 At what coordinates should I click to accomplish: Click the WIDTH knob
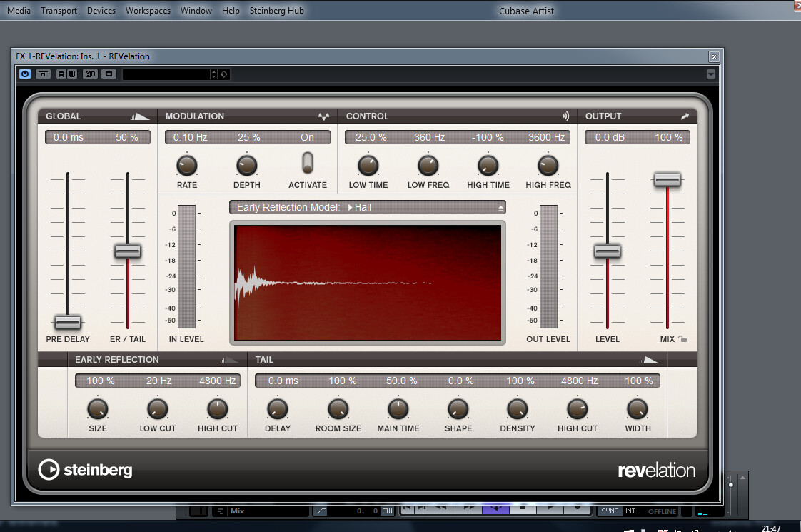(638, 409)
